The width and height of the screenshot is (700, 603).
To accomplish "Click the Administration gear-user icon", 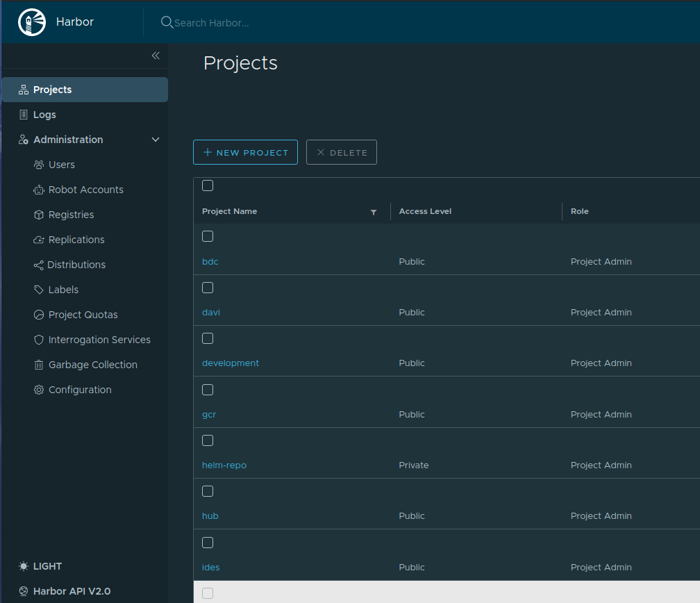I will (23, 140).
